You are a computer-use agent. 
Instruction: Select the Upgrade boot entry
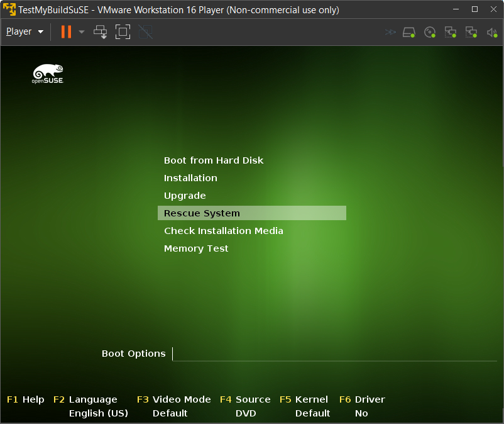185,196
